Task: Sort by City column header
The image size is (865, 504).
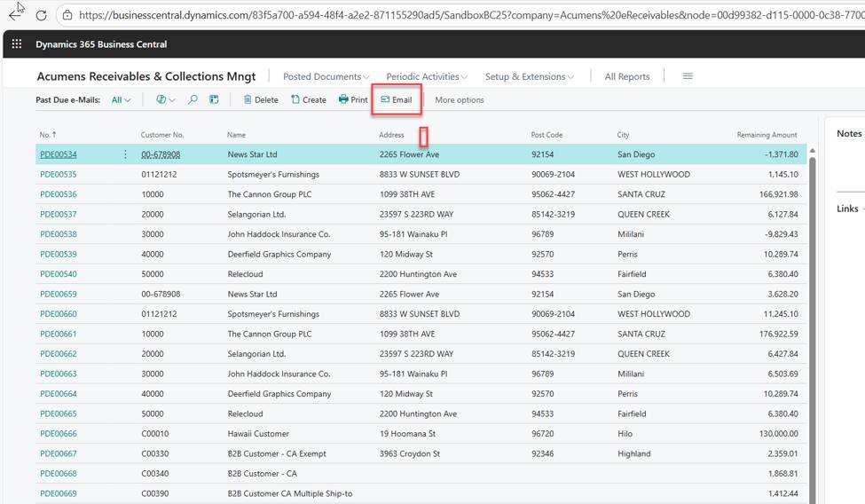Action: (623, 135)
